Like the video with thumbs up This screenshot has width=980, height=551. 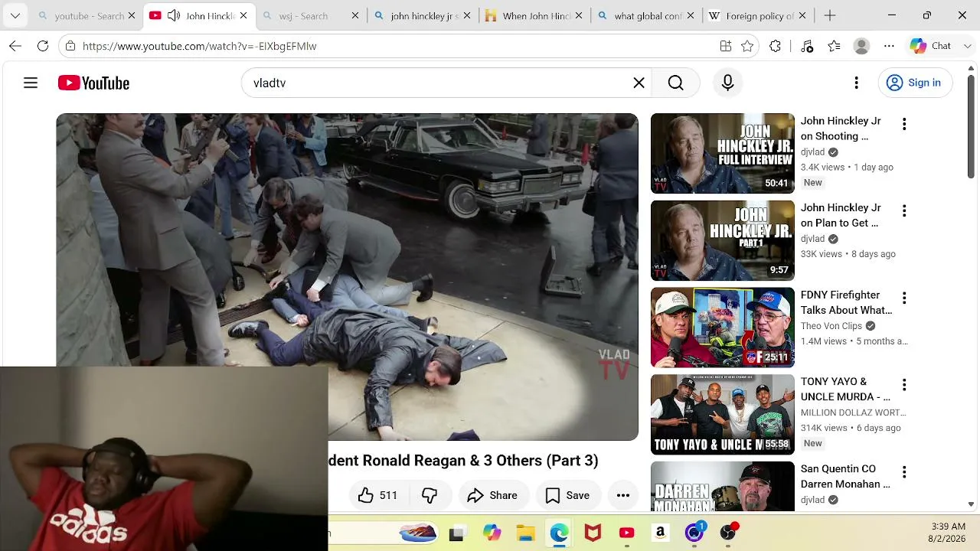click(378, 495)
